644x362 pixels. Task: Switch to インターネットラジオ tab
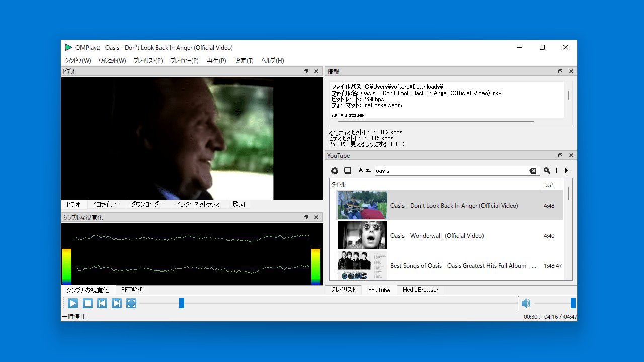coord(198,204)
